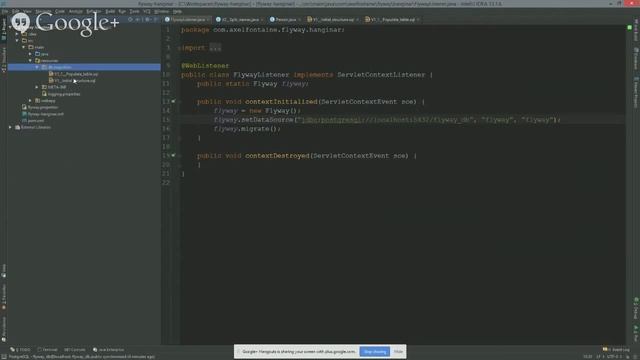Toggle the Structure tool window button
This screenshot has height=360, width=640.
point(4,60)
